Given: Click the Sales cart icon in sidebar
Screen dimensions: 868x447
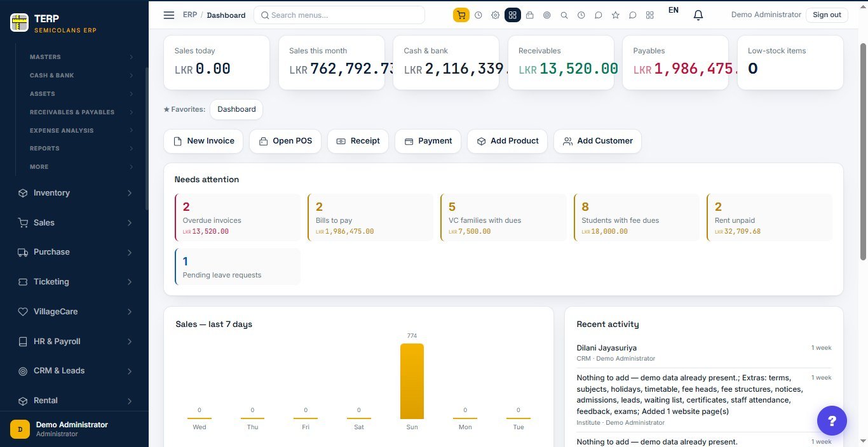Looking at the screenshot, I should pyautogui.click(x=23, y=223).
